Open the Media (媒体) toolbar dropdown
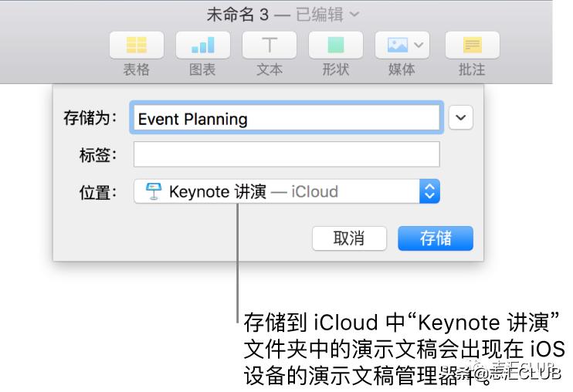Image resolution: width=573 pixels, height=392 pixels. pos(402,46)
